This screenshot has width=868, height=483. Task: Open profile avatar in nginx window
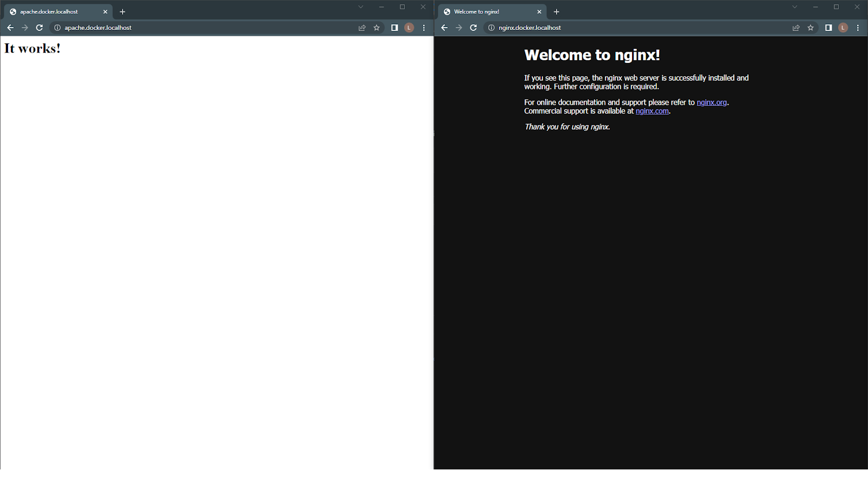[843, 28]
